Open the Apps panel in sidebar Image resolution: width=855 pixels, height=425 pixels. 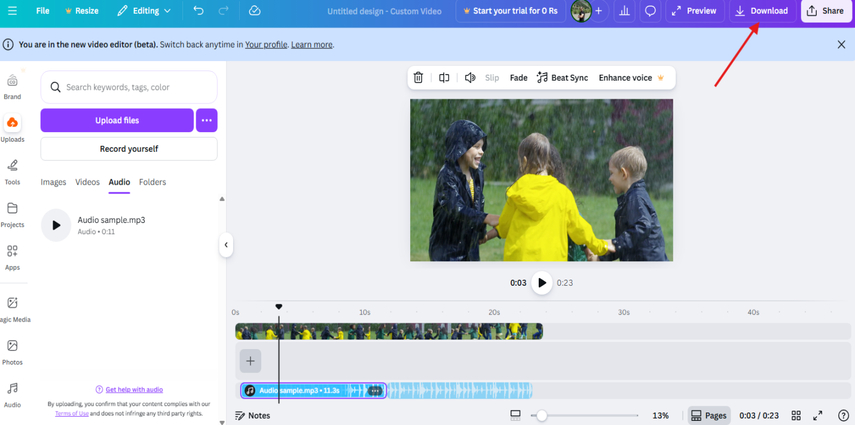tap(12, 258)
